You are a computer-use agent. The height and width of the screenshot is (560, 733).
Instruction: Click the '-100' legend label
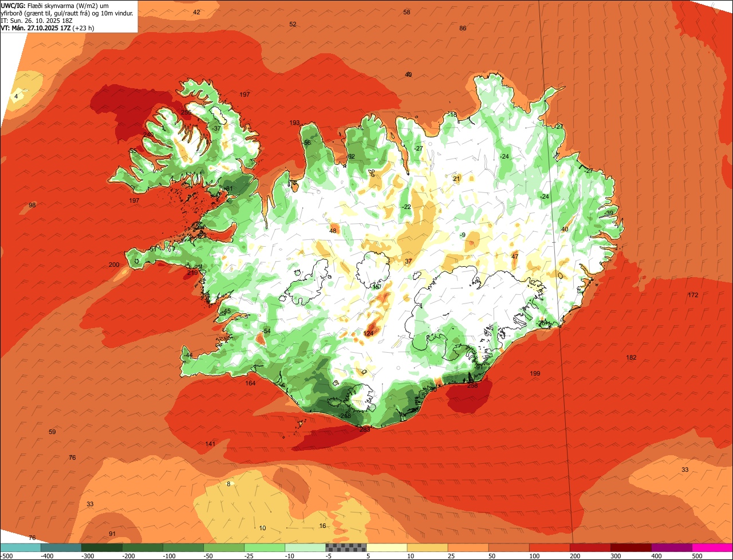pos(169,556)
